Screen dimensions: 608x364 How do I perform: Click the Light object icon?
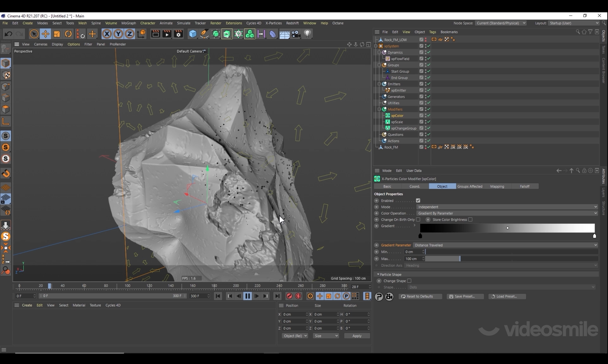pos(307,34)
